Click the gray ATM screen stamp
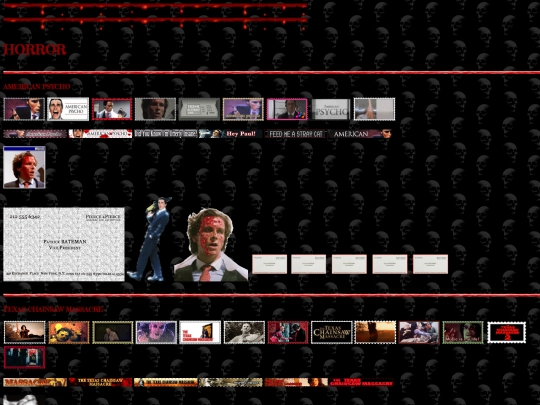 tap(199, 109)
